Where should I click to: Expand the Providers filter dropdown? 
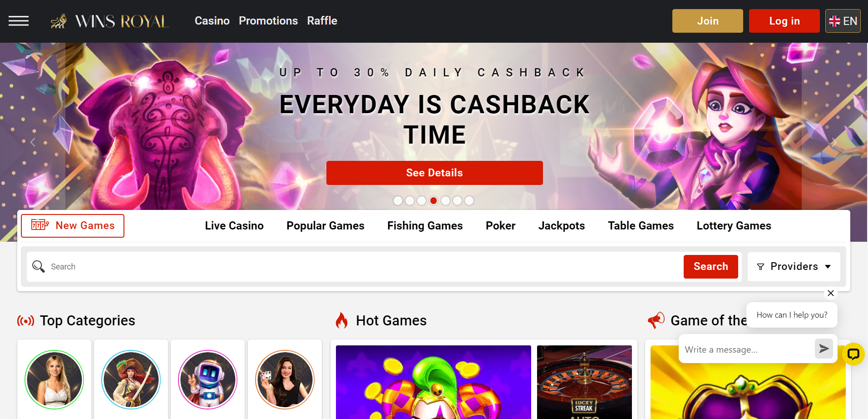point(794,267)
